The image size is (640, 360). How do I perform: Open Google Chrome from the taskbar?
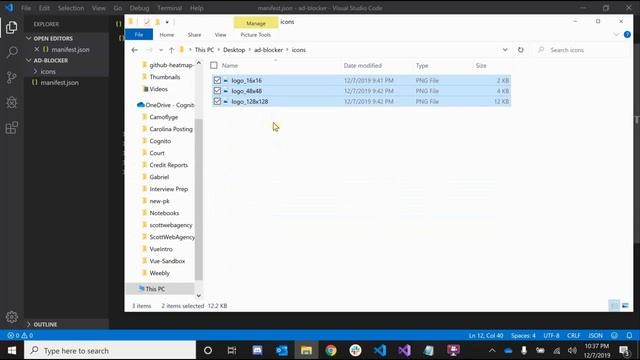coord(331,350)
